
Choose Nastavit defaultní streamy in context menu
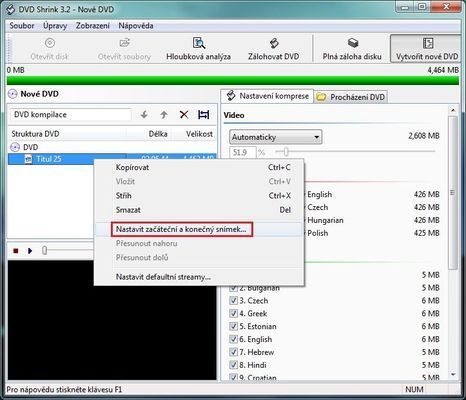(199, 277)
